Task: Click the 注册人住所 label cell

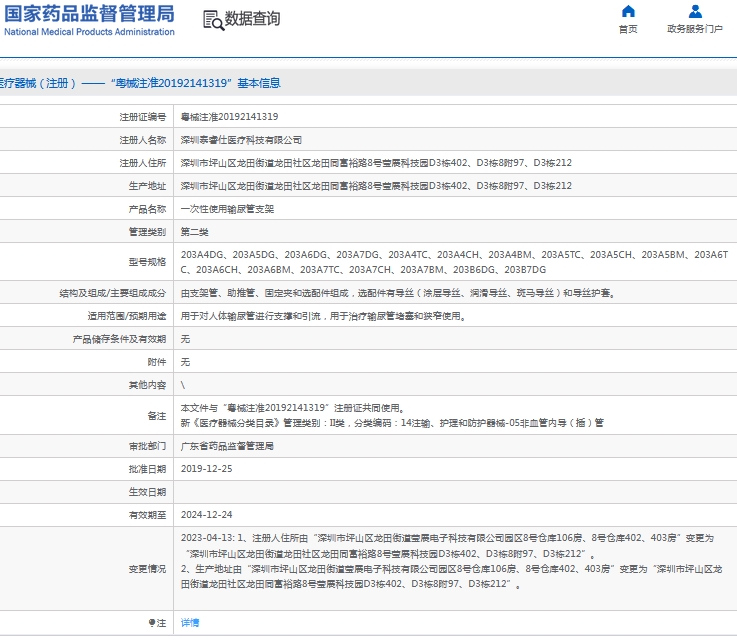Action: (86, 163)
